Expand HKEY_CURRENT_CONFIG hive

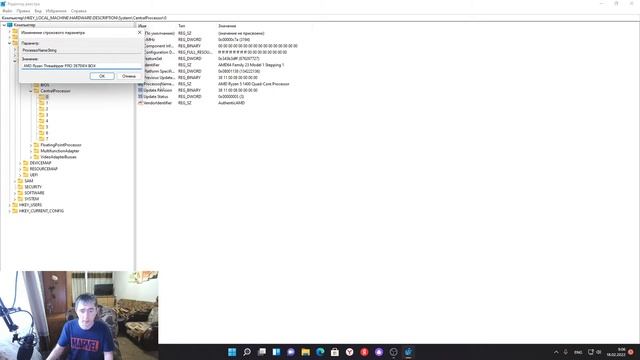point(10,211)
